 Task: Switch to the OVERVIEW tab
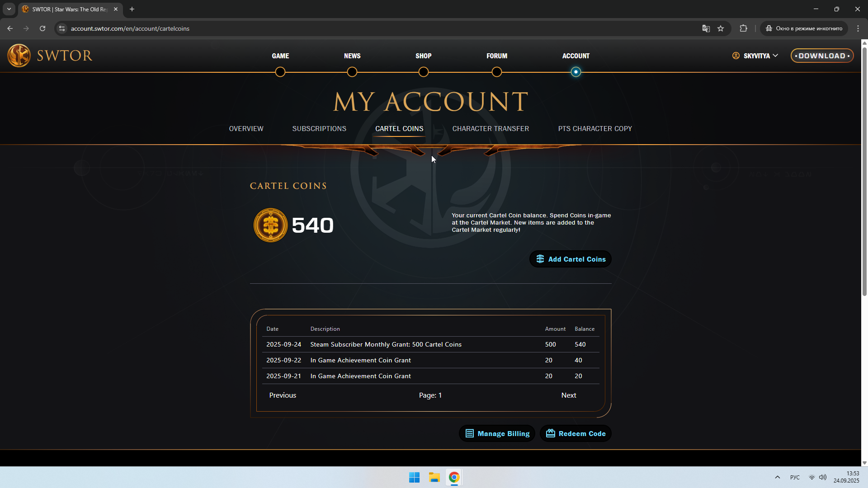pyautogui.click(x=246, y=129)
